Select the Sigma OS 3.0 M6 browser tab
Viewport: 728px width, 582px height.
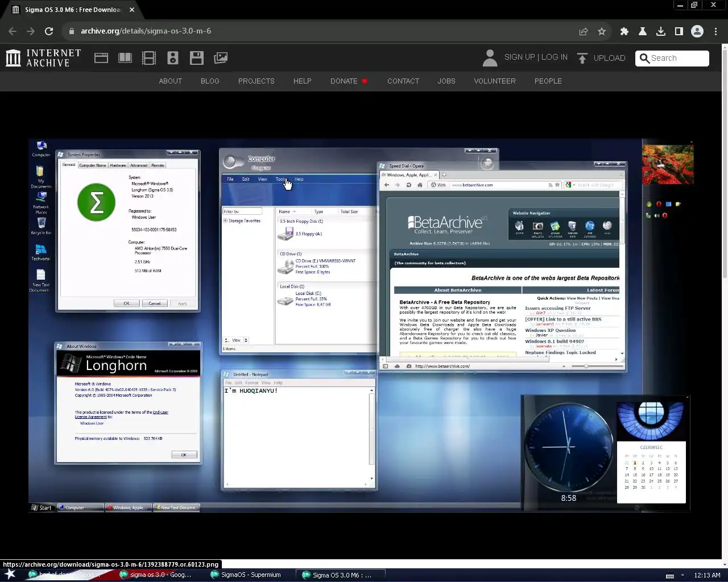tap(72, 10)
